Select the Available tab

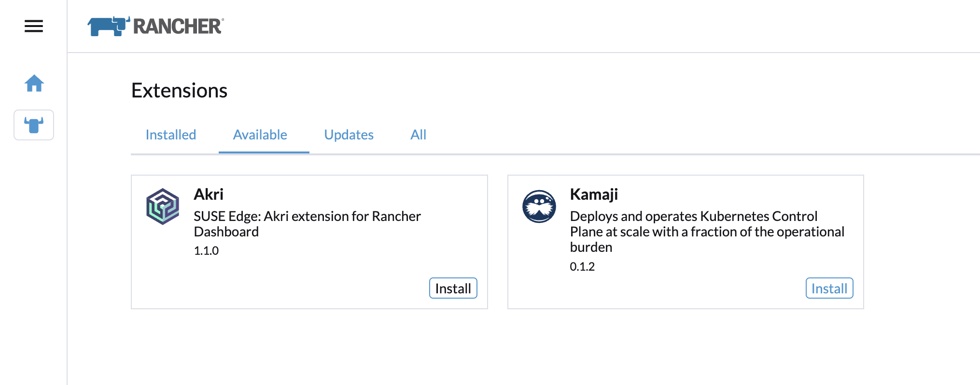coord(260,135)
